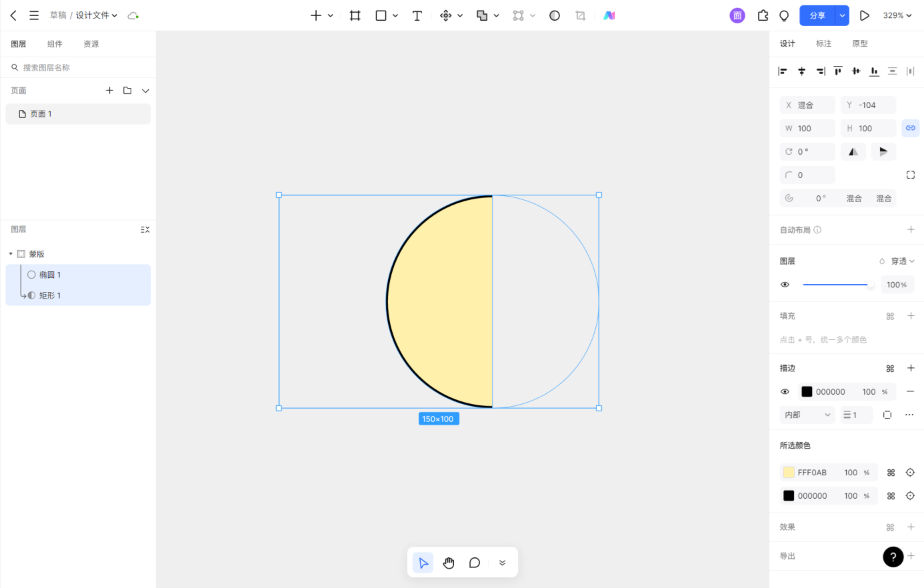Toggle layer visibility eye icon
The height and width of the screenshot is (588, 924).
785,285
